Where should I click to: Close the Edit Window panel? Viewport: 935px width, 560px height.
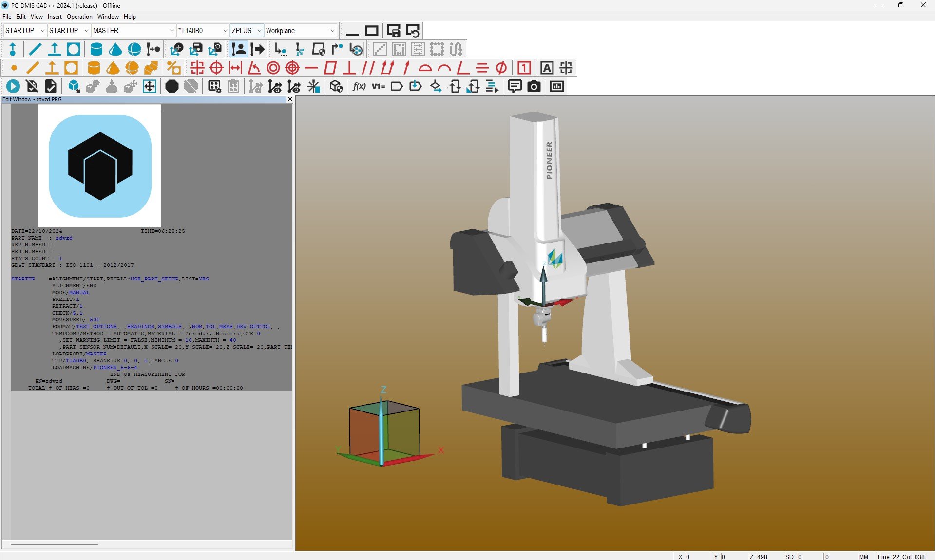[x=290, y=99]
